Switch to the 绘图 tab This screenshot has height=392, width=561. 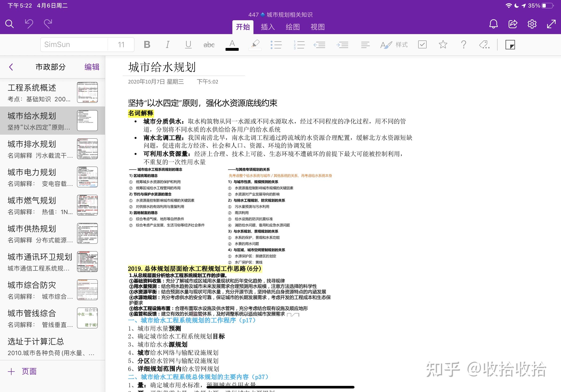[x=293, y=27]
